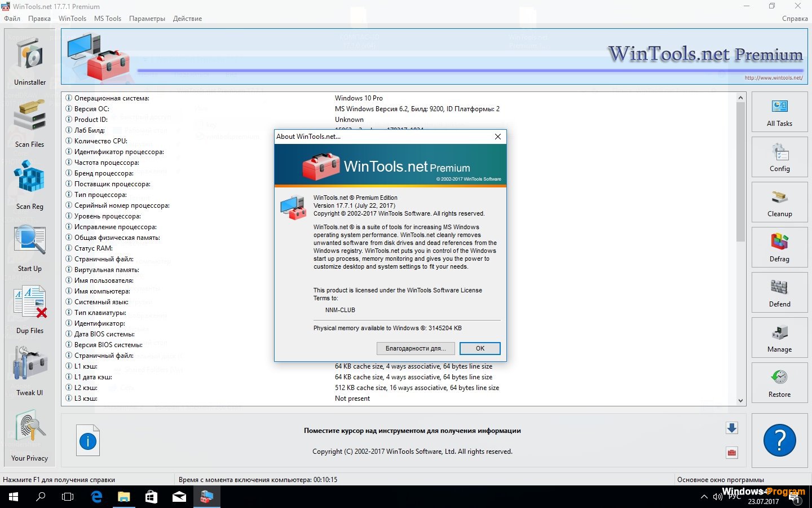The height and width of the screenshot is (508, 812).
Task: Run the Cleanup tool
Action: [x=779, y=203]
